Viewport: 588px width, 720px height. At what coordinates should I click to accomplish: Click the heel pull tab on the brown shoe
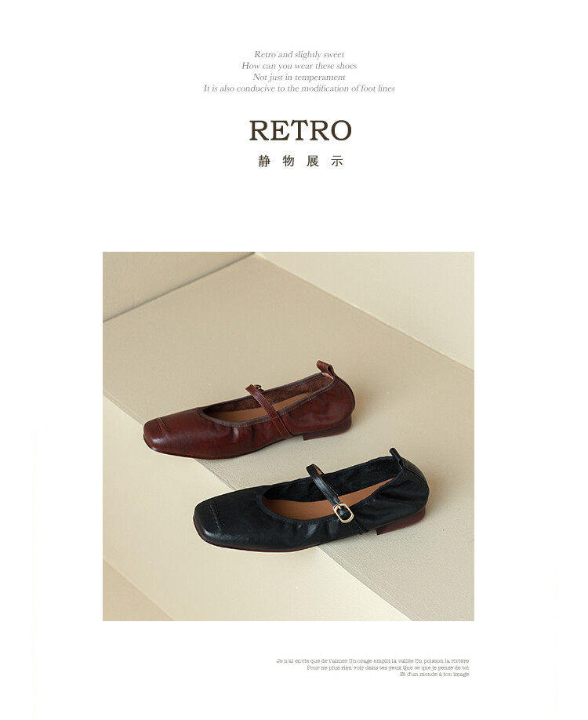[x=326, y=369]
